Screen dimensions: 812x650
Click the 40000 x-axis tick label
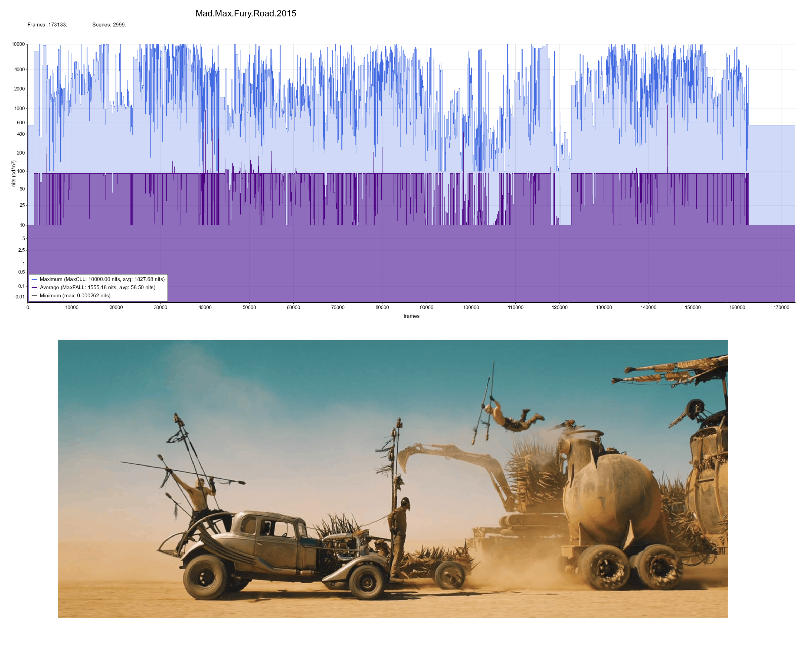205,307
